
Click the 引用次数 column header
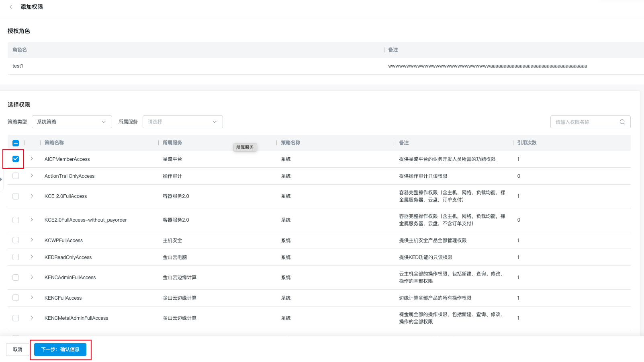click(527, 143)
